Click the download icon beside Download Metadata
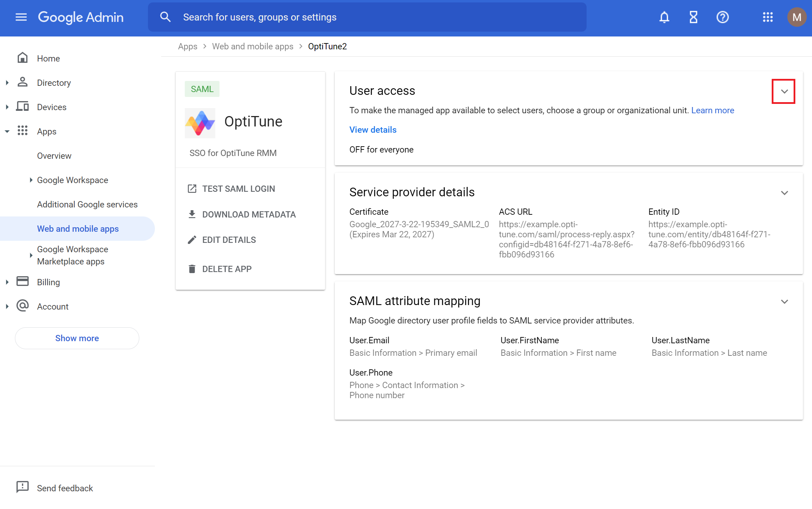Viewport: 812px width, 509px height. [x=192, y=214]
